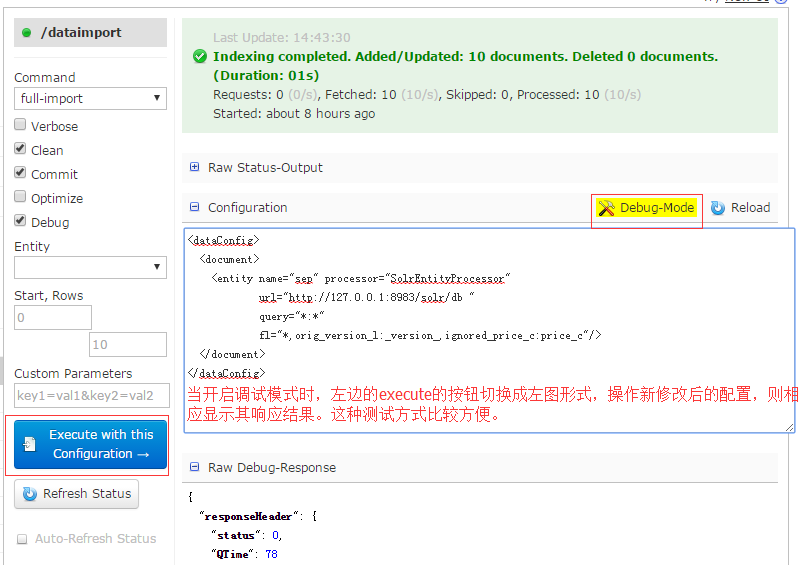The height and width of the screenshot is (565, 807).
Task: Click the hammer-and-wrench Debug-Mode icon
Action: (x=606, y=207)
